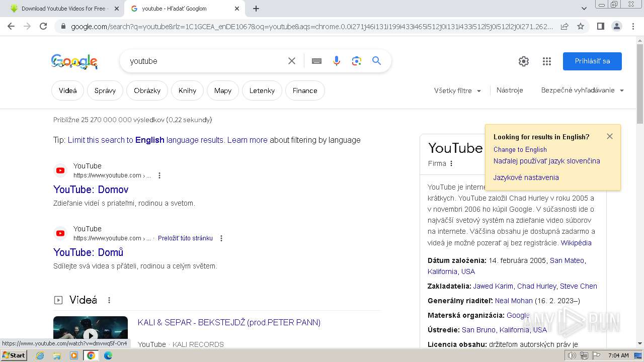644x362 pixels.
Task: Open the San Bruno link
Action: pos(478,330)
